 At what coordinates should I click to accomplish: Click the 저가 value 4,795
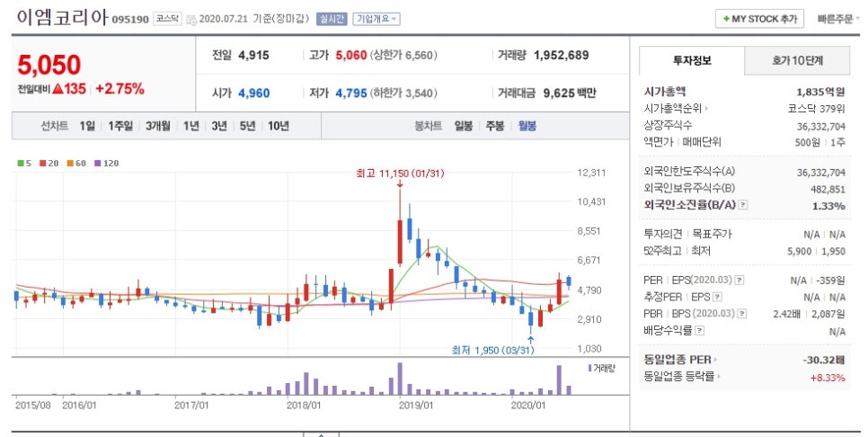(351, 93)
